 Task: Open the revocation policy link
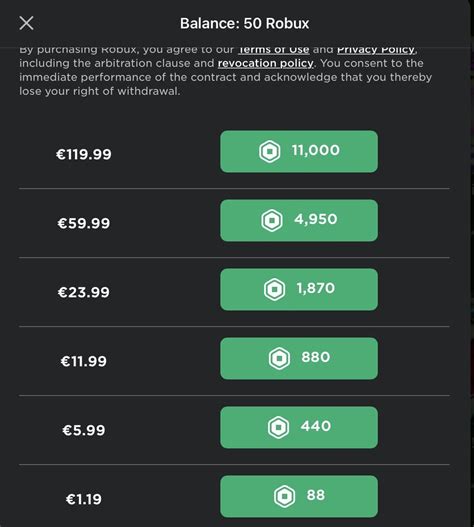[x=265, y=63]
